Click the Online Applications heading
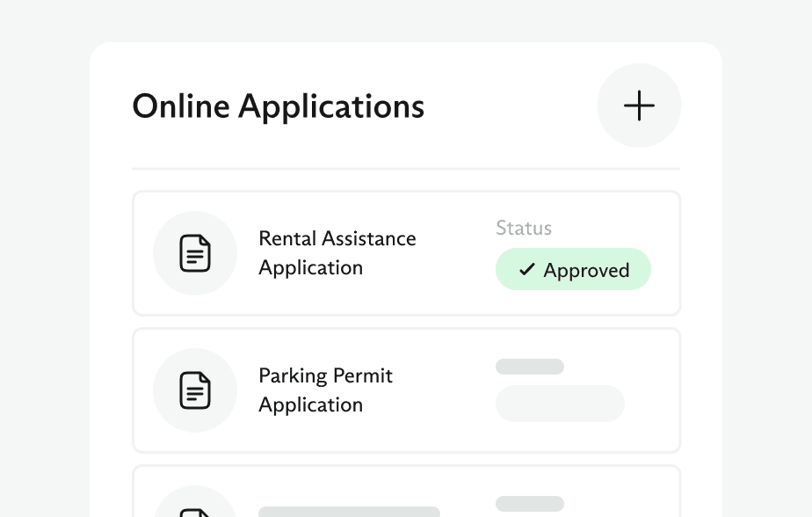The height and width of the screenshot is (517, 812). (279, 106)
